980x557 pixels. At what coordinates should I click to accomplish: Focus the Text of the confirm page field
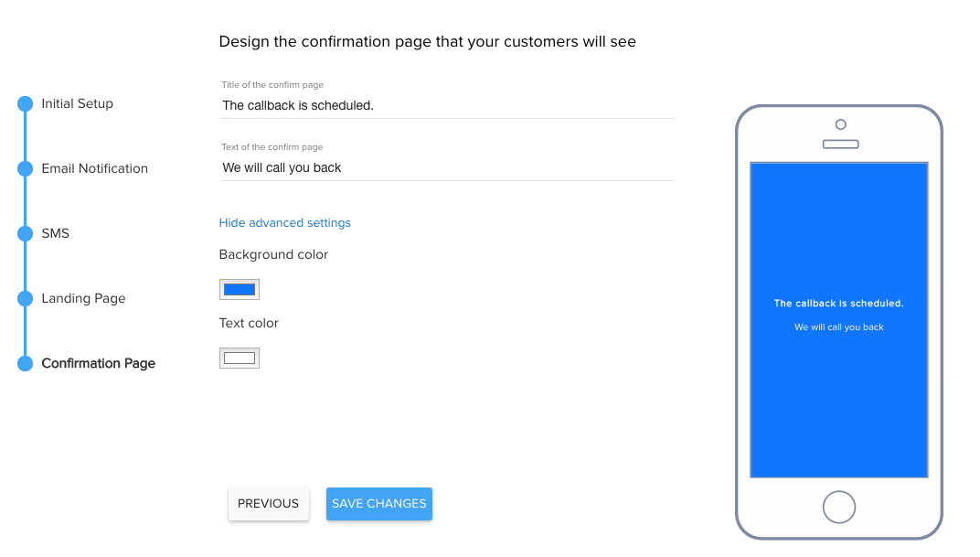point(448,168)
